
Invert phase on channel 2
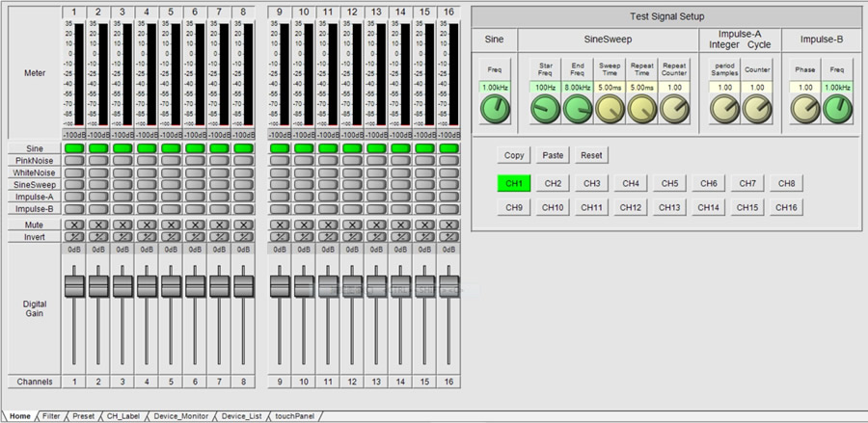click(98, 237)
